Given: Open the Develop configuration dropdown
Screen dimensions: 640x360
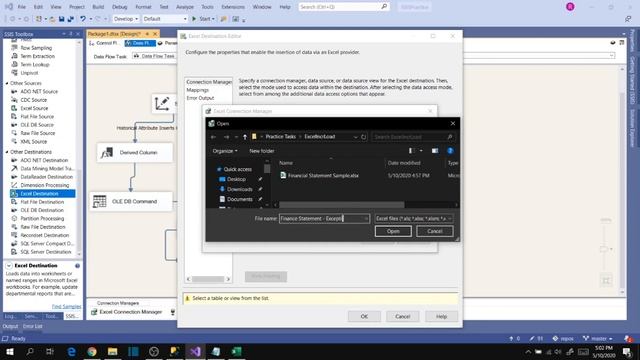Looking at the screenshot, I should point(126,19).
